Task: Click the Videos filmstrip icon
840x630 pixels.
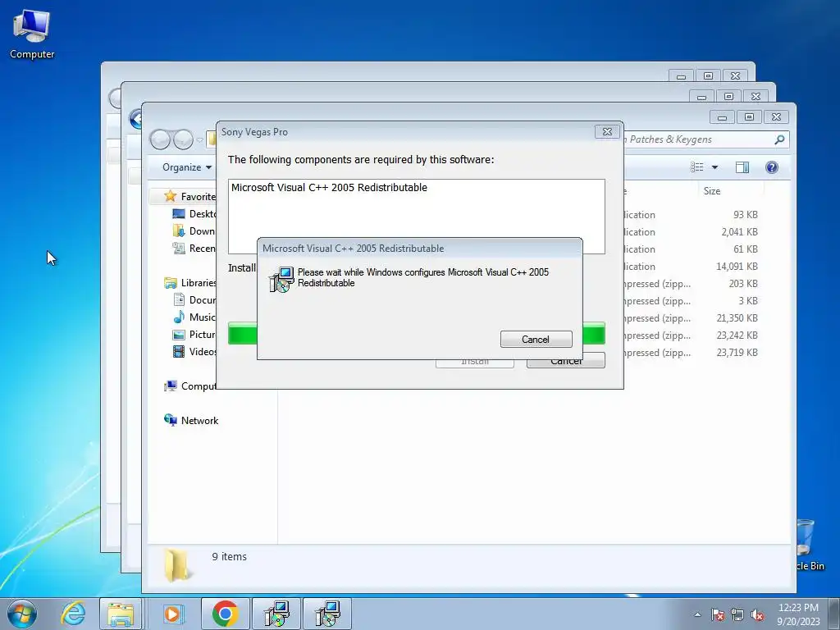Action: pos(179,351)
